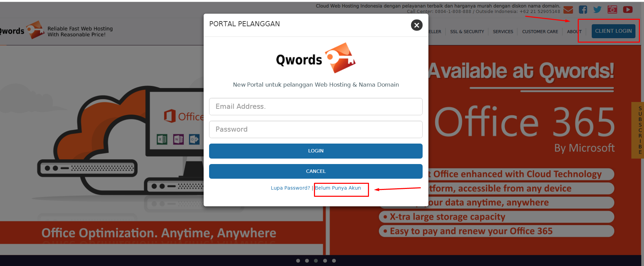Open the SSL & SECURITY menu
Screen dimensions: 644x266
pos(467,32)
